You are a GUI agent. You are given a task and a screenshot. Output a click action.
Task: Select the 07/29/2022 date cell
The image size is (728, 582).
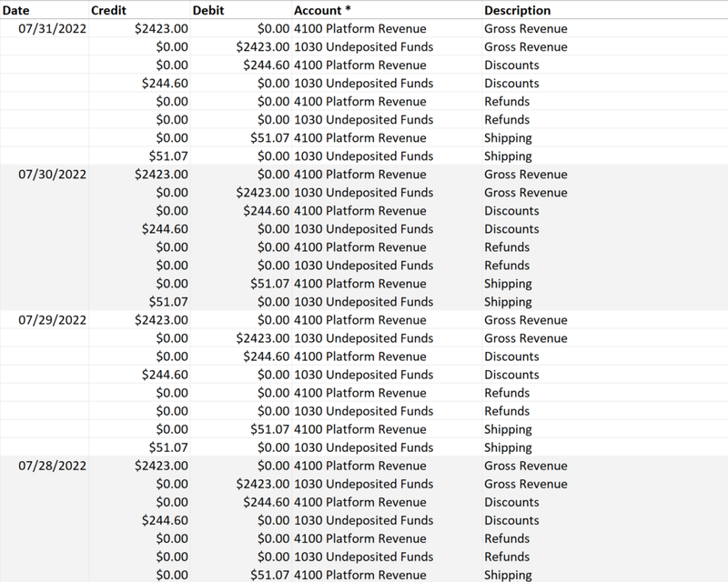click(x=53, y=320)
